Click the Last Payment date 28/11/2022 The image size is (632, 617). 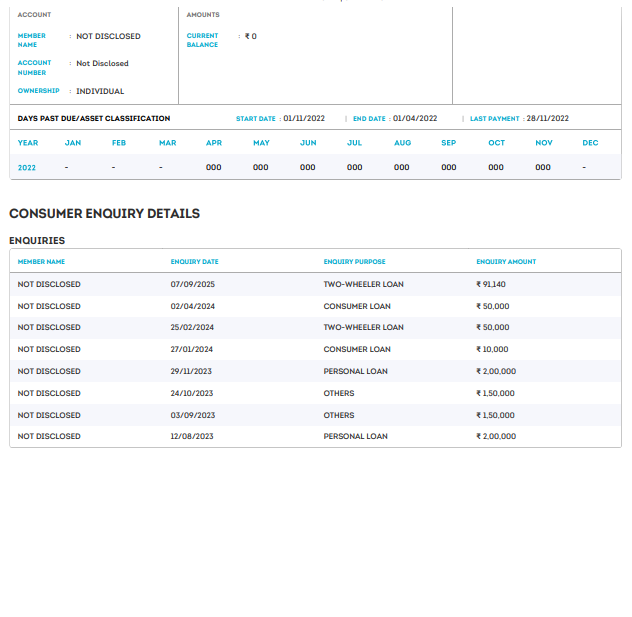547,119
